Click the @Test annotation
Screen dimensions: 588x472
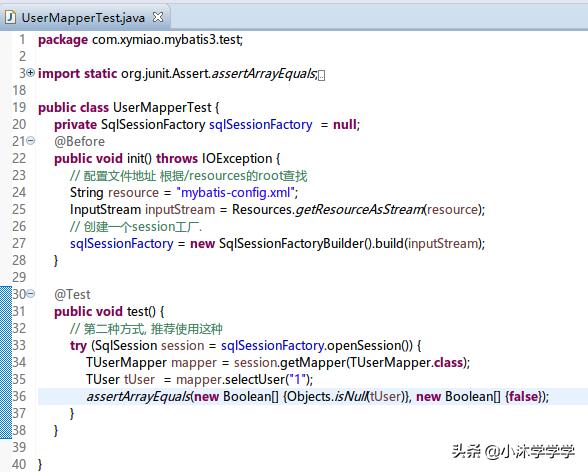point(72,294)
